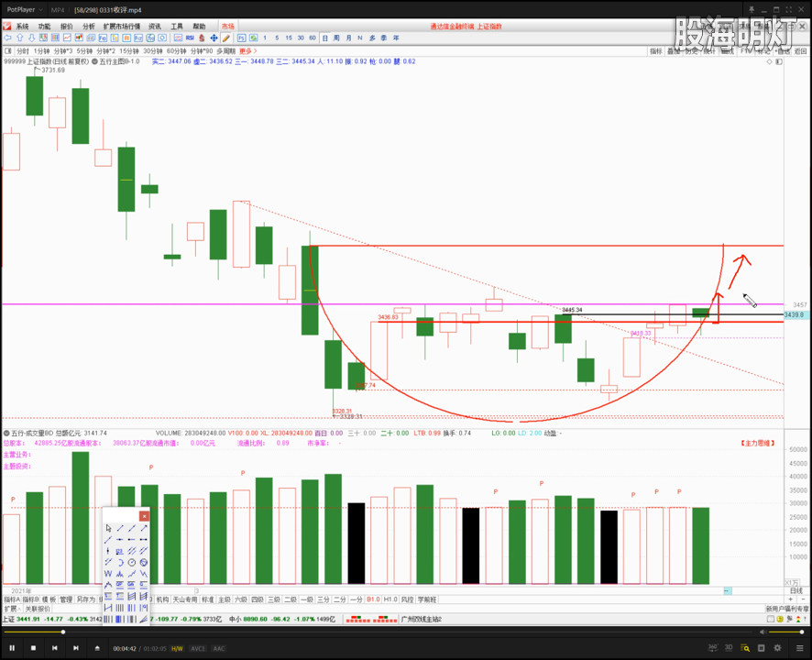Select the 60分钟 timeframe tab
Image resolution: width=812 pixels, height=660 pixels.
pos(177,50)
